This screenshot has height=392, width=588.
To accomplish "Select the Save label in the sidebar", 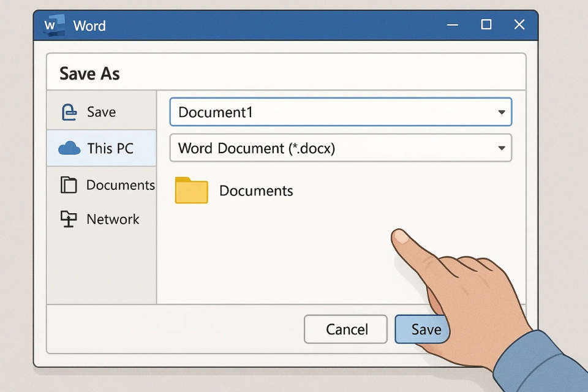I will point(101,112).
